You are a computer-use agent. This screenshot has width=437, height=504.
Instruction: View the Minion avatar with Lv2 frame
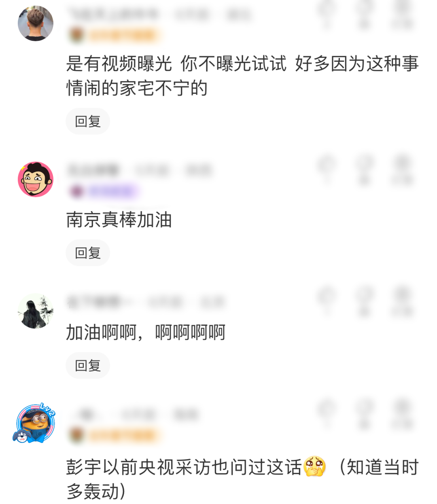tap(35, 424)
